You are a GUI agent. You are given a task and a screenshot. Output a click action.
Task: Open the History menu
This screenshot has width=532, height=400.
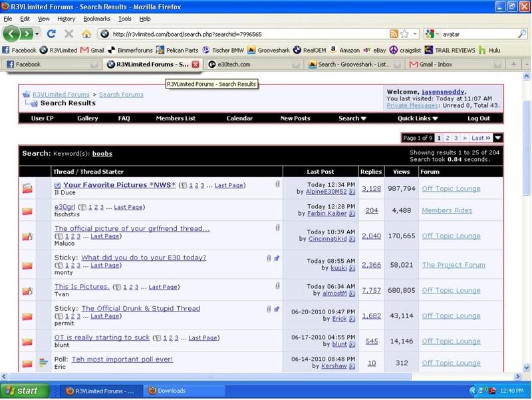click(66, 19)
